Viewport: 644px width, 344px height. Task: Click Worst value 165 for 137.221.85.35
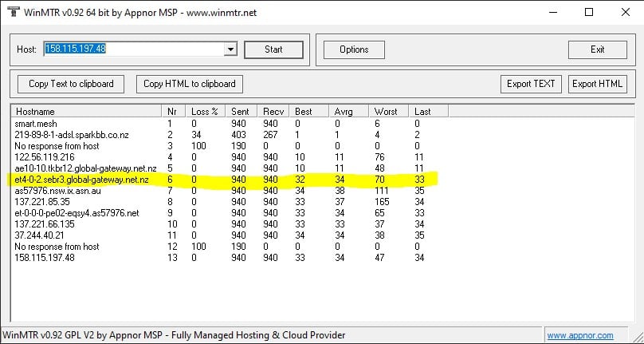382,202
